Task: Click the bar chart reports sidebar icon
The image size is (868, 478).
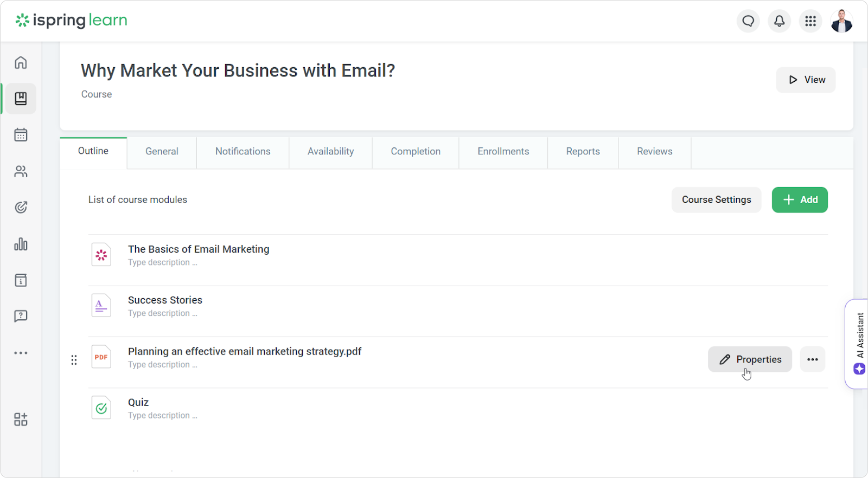Action: (21, 244)
